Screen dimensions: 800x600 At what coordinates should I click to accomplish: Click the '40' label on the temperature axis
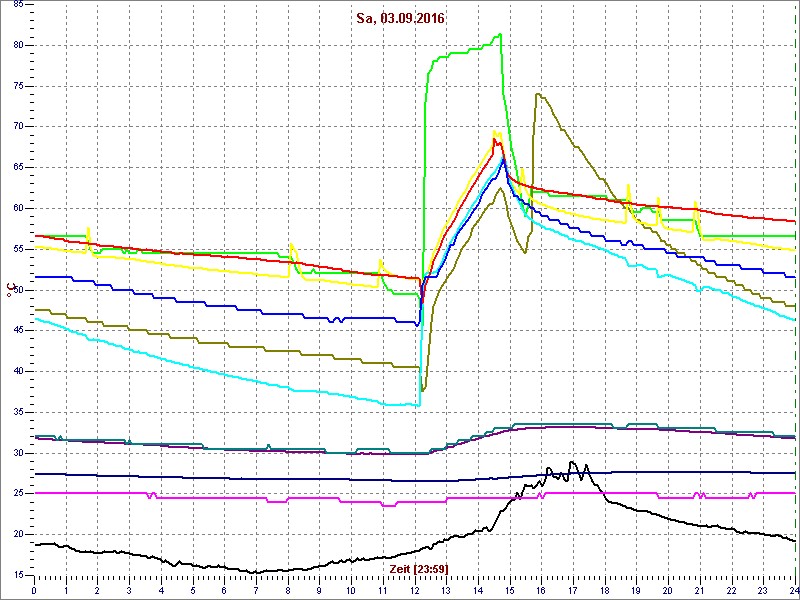(x=18, y=371)
